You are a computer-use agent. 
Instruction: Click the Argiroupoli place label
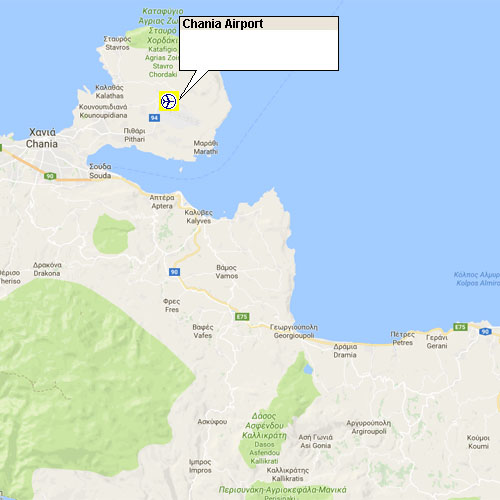tap(369, 427)
